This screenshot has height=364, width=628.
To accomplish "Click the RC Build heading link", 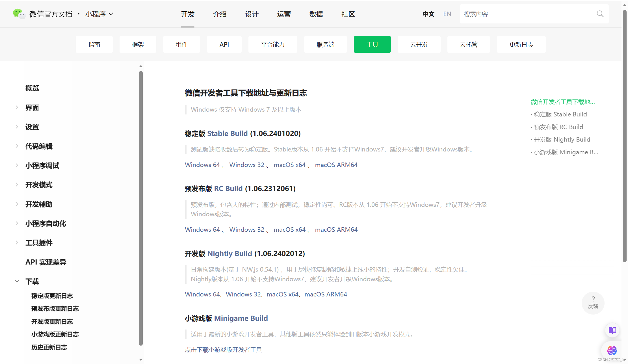I will tap(228, 188).
